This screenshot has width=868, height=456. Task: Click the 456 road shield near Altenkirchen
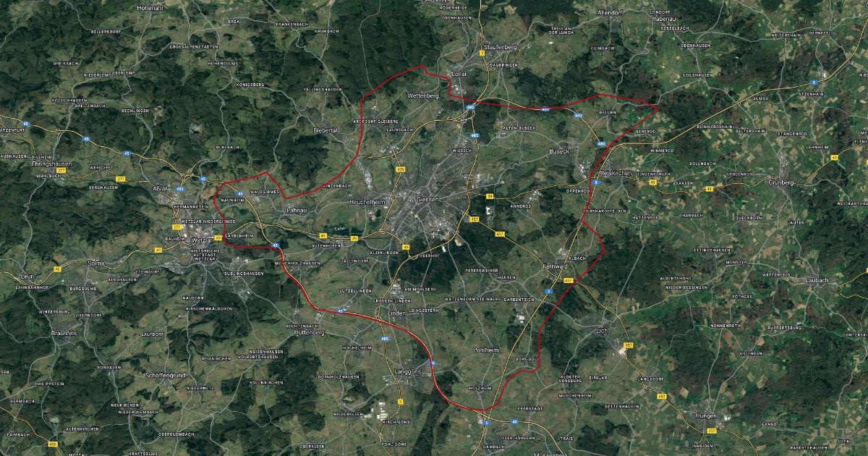[x=53, y=444]
